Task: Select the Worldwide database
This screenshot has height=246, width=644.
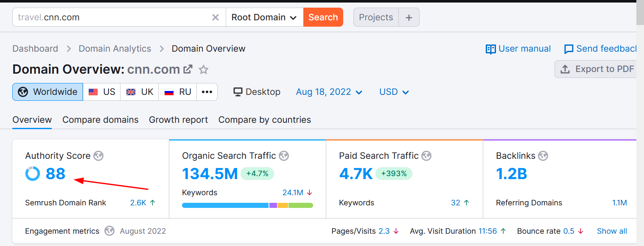Action: pyautogui.click(x=48, y=92)
